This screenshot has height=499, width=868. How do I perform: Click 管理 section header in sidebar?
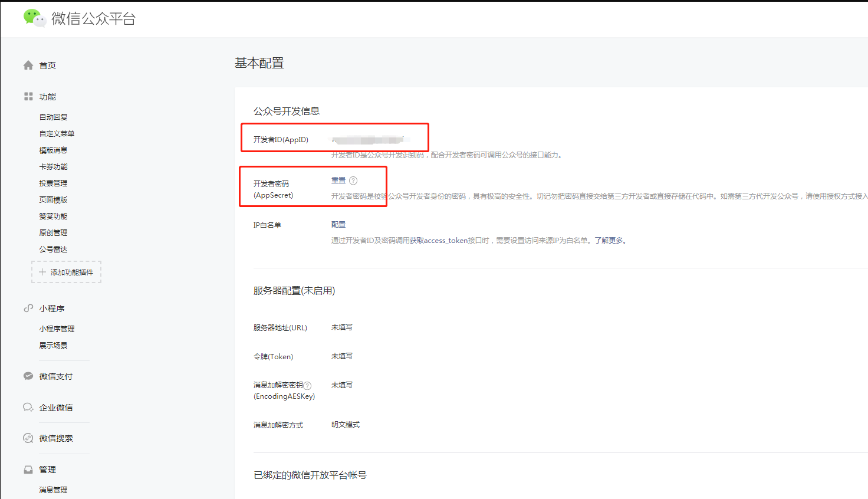pyautogui.click(x=48, y=470)
